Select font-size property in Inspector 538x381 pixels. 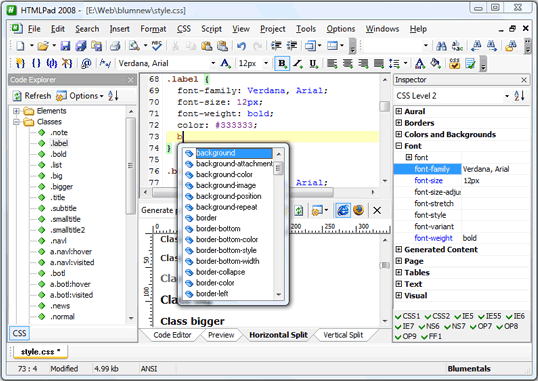(428, 181)
